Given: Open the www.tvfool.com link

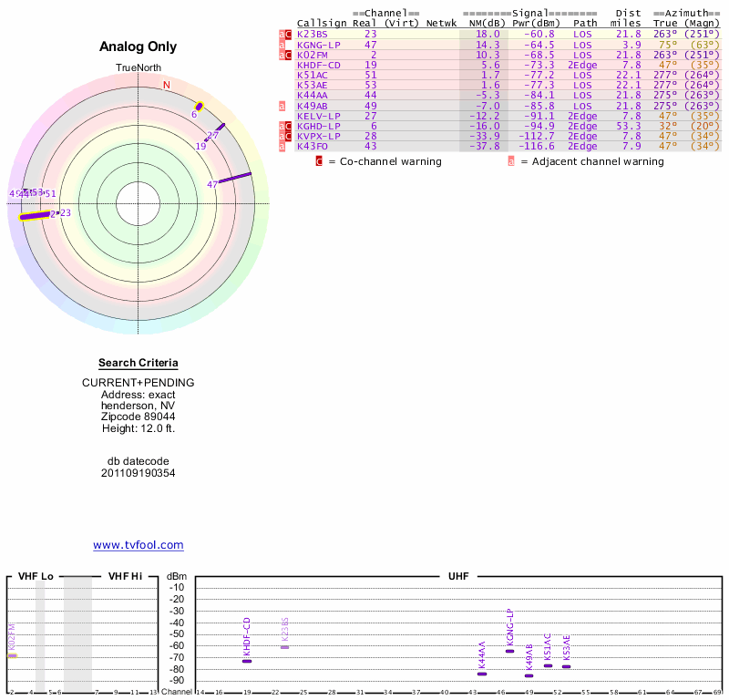Looking at the screenshot, I should point(138,545).
